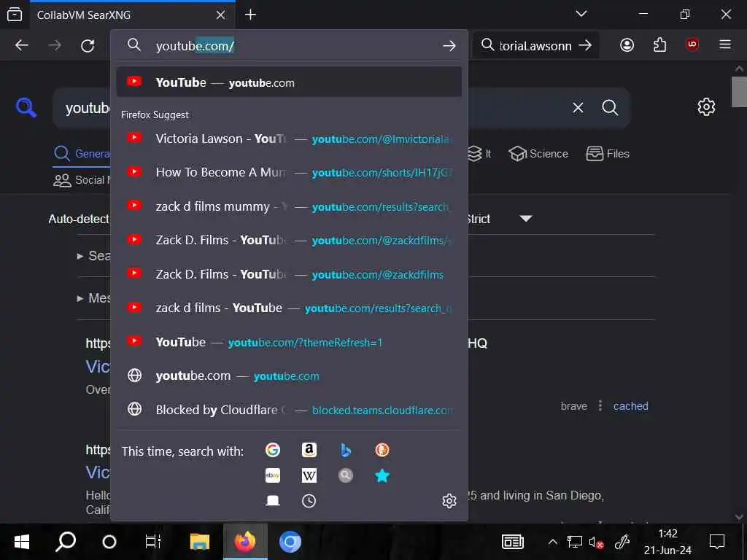
Task: Click in the toriaLawsonn search box
Action: [x=535, y=46]
